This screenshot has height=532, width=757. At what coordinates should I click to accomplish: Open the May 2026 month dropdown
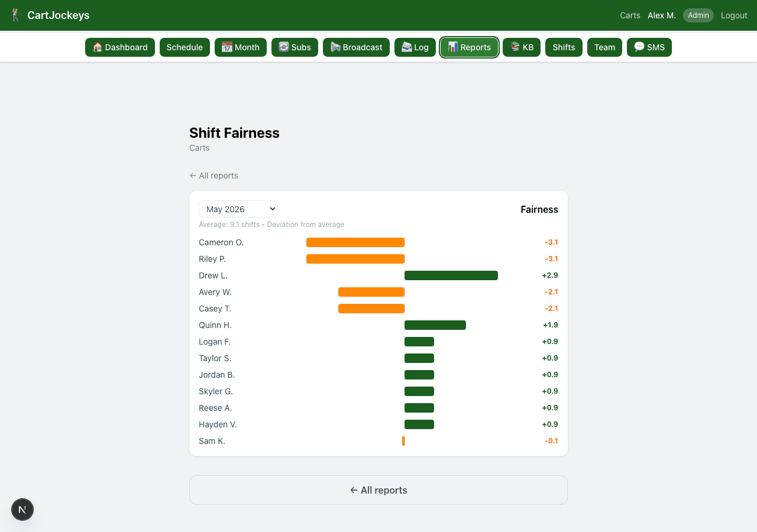[238, 209]
